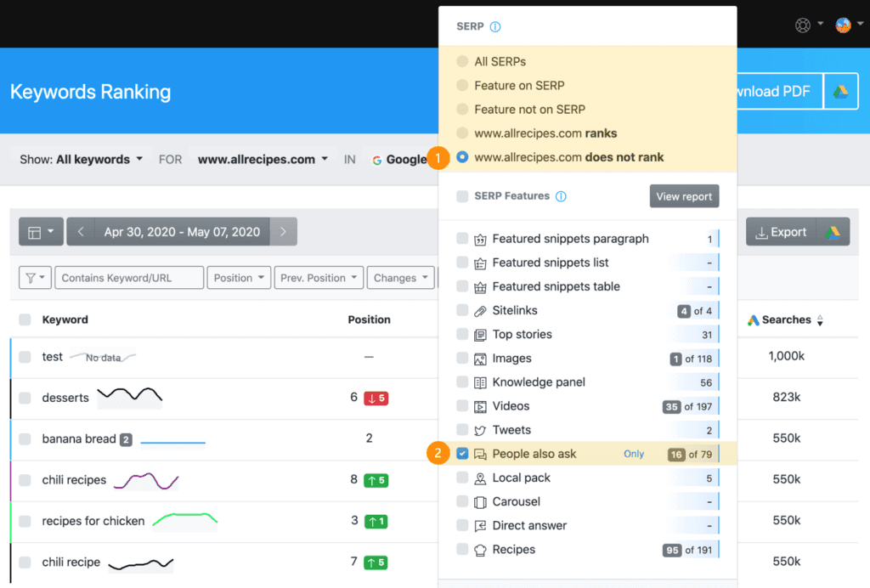
Task: Open the recipes for chicken keyword
Action: click(93, 521)
